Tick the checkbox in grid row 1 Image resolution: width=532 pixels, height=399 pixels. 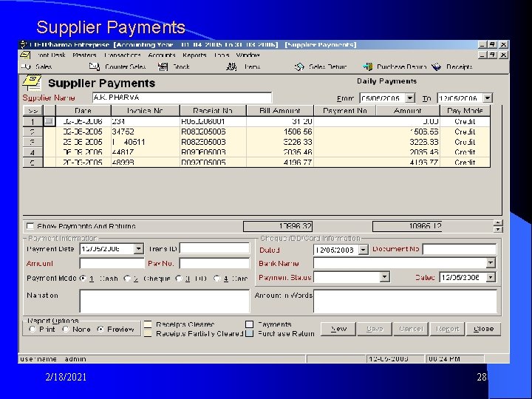(50, 121)
